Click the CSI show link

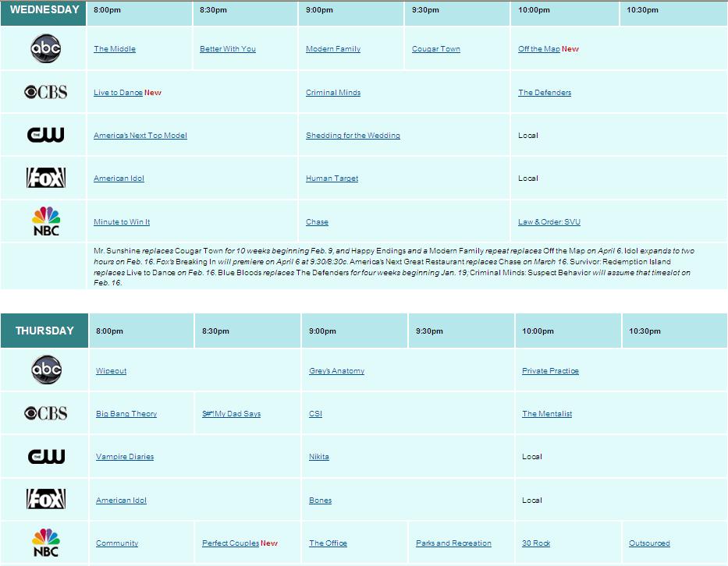pyautogui.click(x=316, y=413)
